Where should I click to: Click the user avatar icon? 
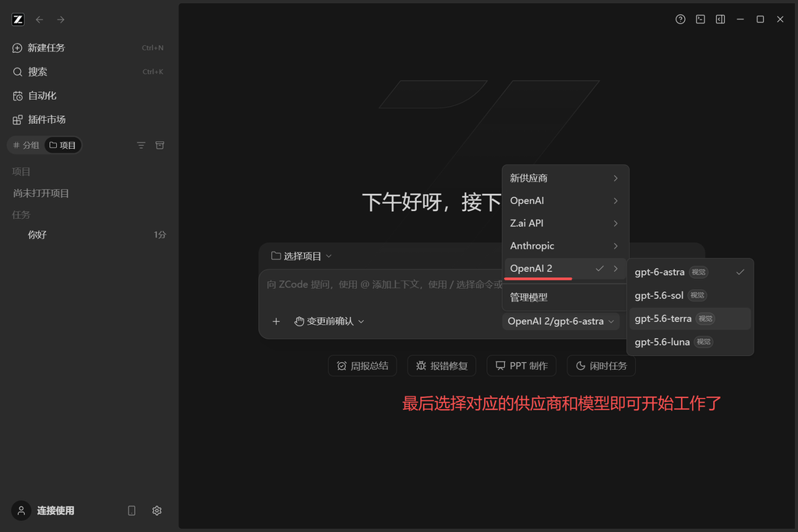point(21,511)
